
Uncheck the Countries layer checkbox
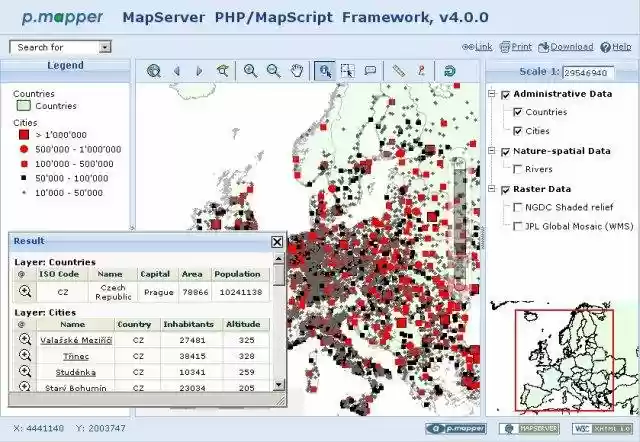tap(518, 112)
